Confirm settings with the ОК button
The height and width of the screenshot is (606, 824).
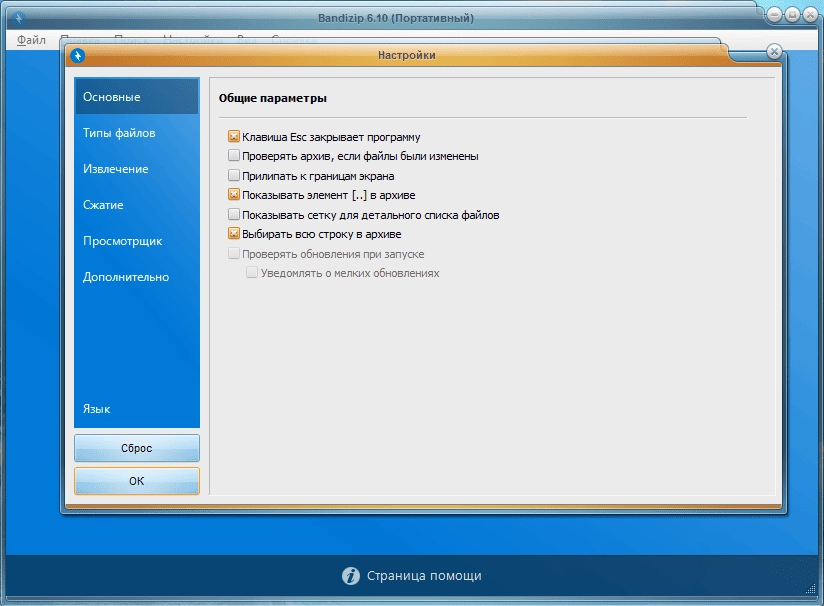pyautogui.click(x=137, y=481)
